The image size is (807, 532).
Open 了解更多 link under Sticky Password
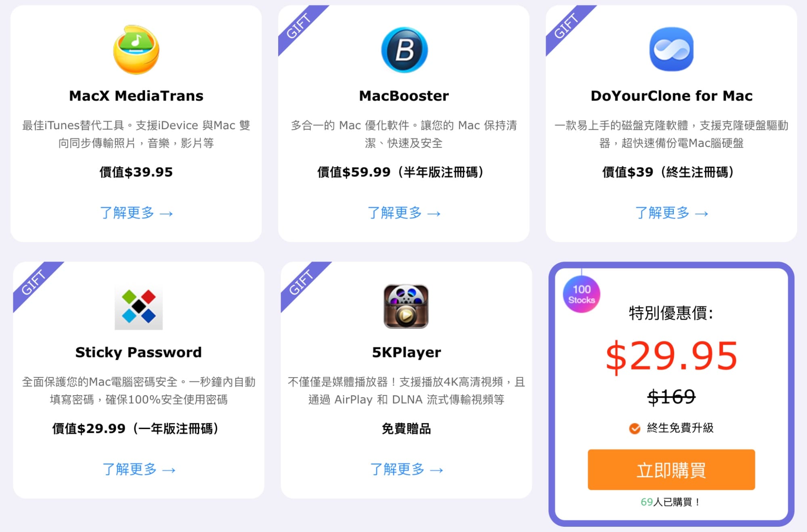point(139,469)
